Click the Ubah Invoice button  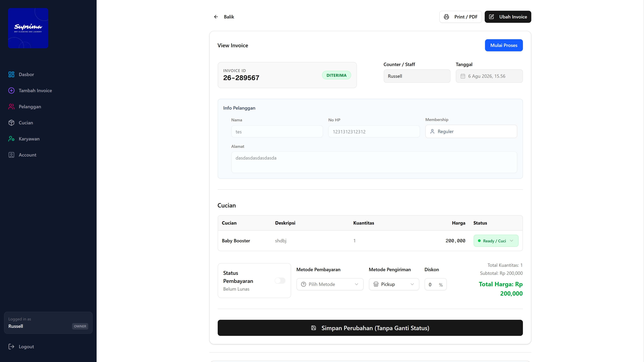coord(508,17)
